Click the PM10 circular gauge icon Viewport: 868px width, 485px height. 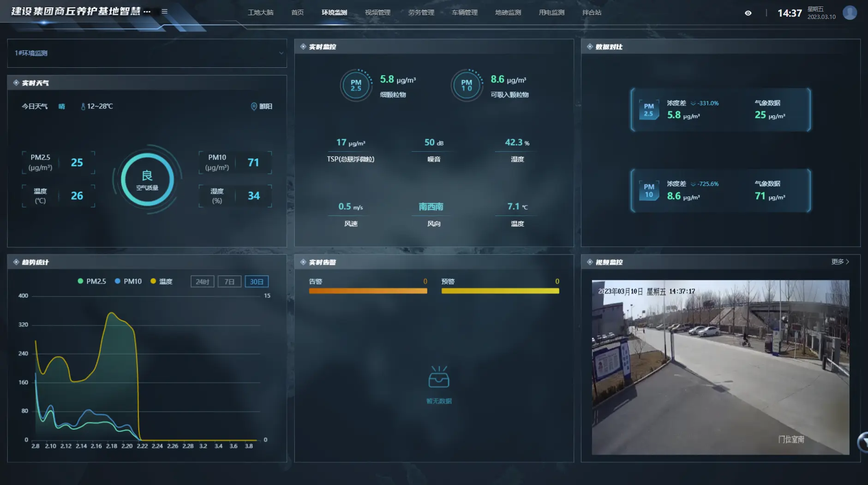[x=467, y=85]
